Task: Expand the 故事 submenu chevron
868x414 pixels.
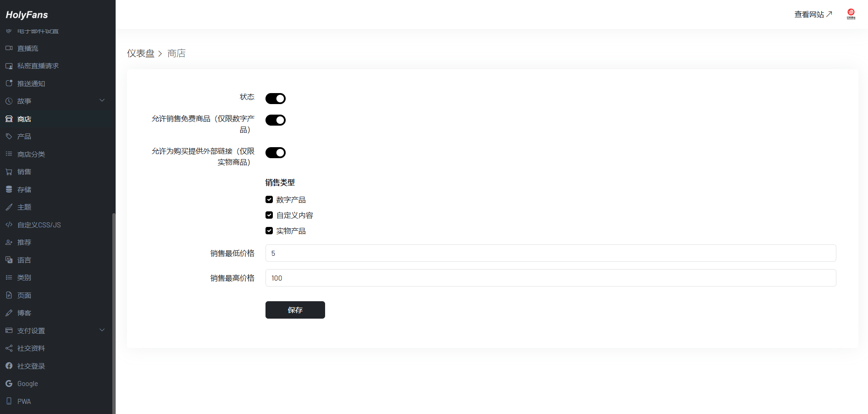Action: 102,101
